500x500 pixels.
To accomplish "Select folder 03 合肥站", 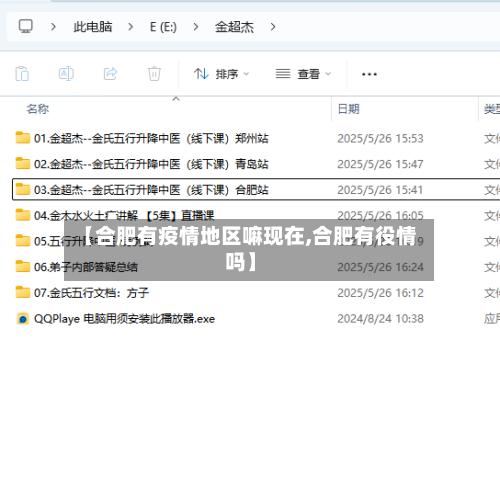I will [151, 190].
